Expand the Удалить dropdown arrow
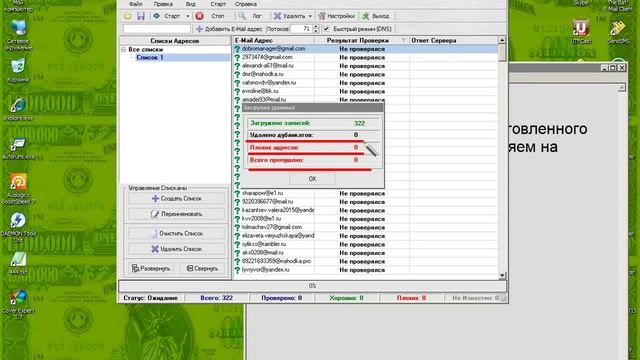The height and width of the screenshot is (360, 640). click(x=310, y=16)
